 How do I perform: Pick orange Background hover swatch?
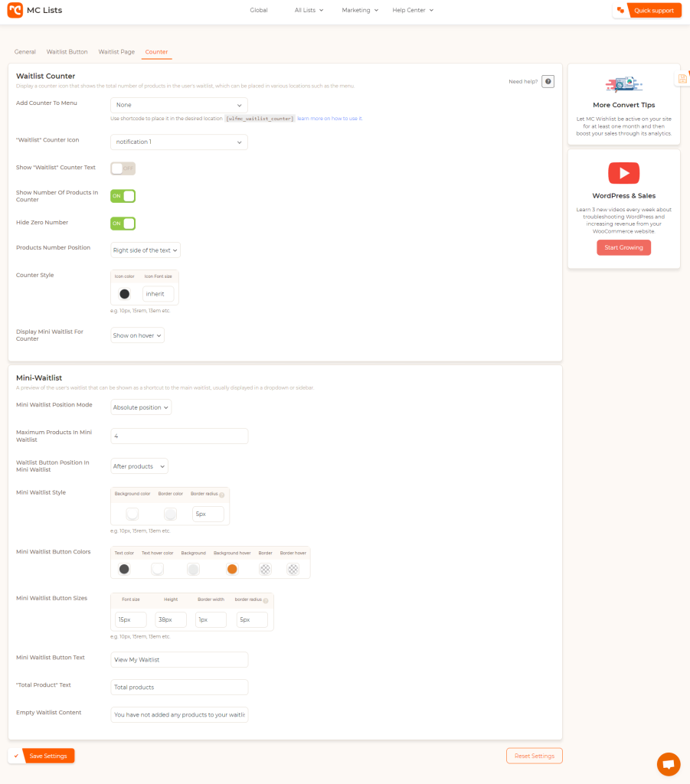point(232,569)
